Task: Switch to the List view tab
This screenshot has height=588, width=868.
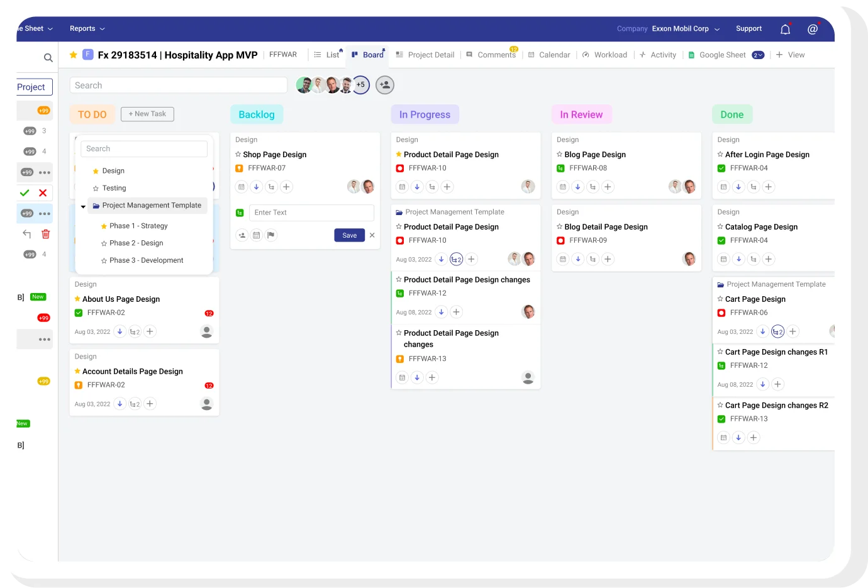Action: click(x=327, y=55)
